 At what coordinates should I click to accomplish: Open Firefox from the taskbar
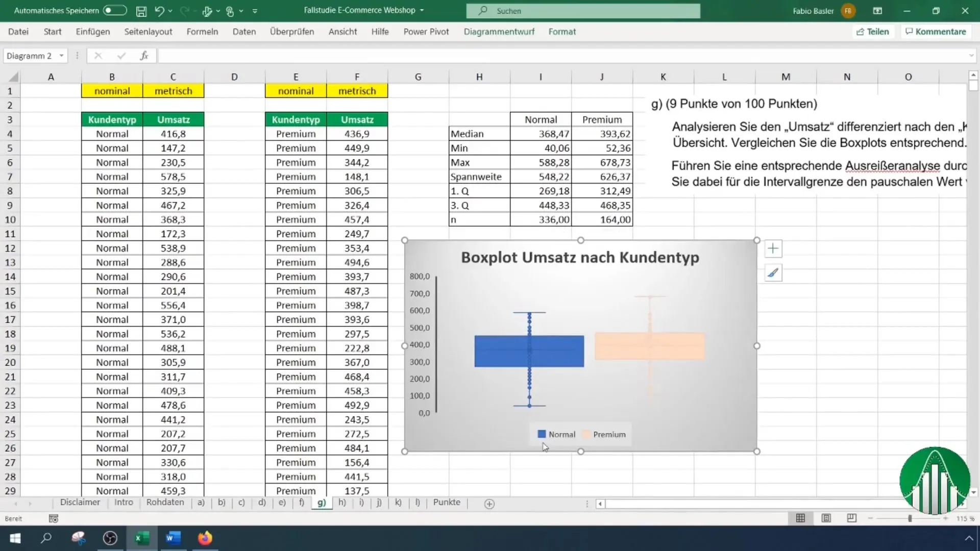click(205, 538)
